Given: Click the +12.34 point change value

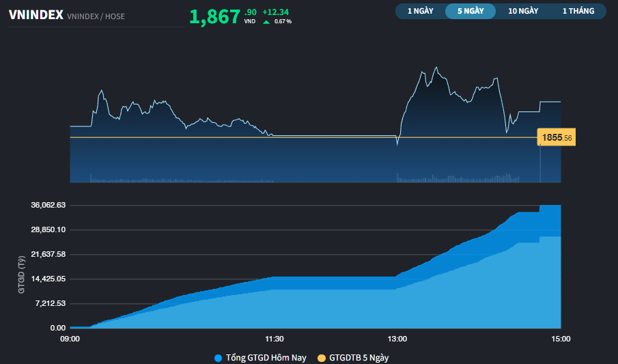Looking at the screenshot, I should pos(276,12).
